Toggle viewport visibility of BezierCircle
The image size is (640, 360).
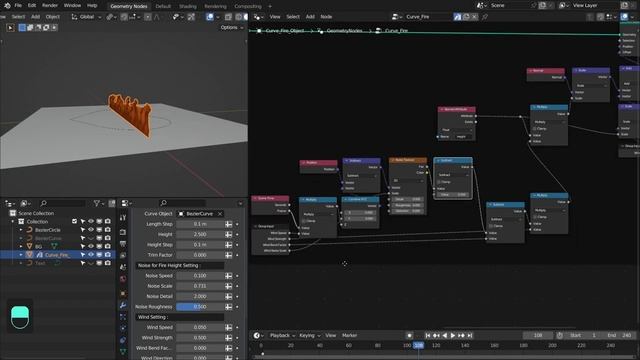(91, 230)
